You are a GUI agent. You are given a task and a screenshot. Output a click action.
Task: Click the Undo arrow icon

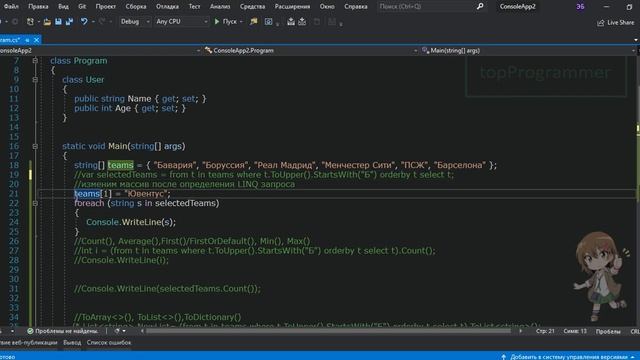tap(84, 22)
